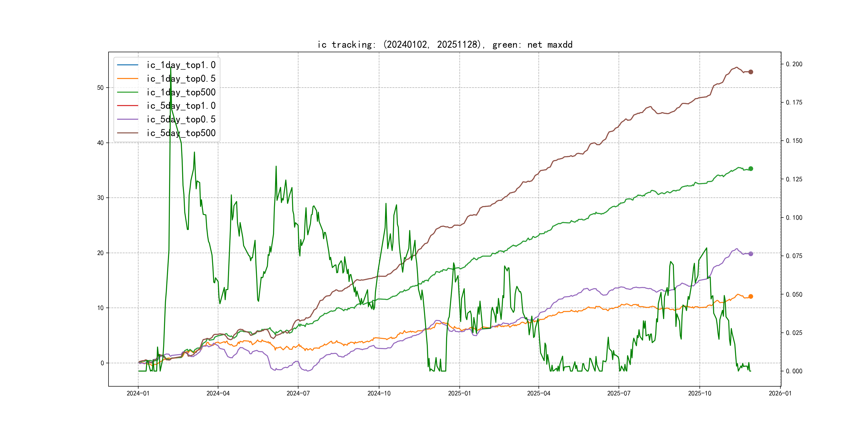The width and height of the screenshot is (868, 434).
Task: Click the orange ic_1day_top0.5 legend line swatch
Action: (127, 78)
